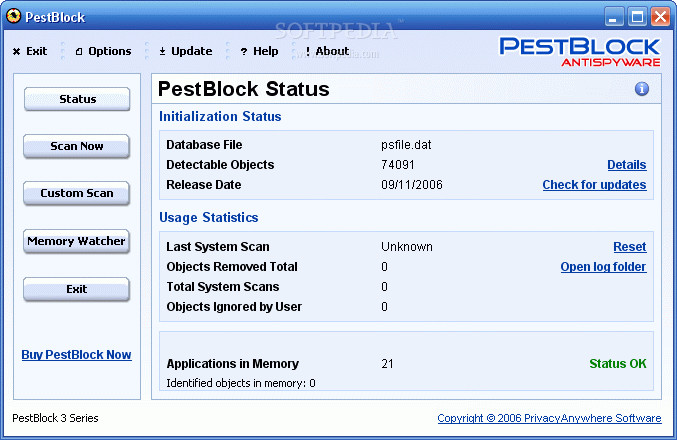Click the 74091 detectable objects value

point(398,165)
